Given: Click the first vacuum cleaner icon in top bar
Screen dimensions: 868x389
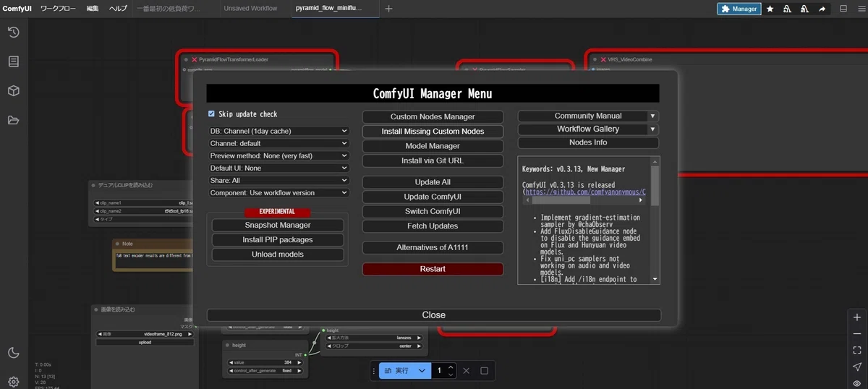Looking at the screenshot, I should coord(787,9).
